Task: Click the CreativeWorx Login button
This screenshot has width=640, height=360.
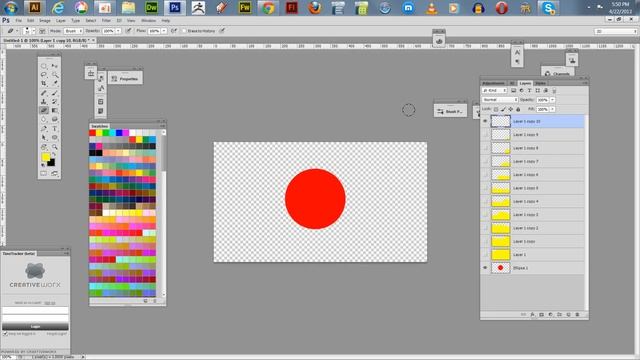Action: [35, 327]
